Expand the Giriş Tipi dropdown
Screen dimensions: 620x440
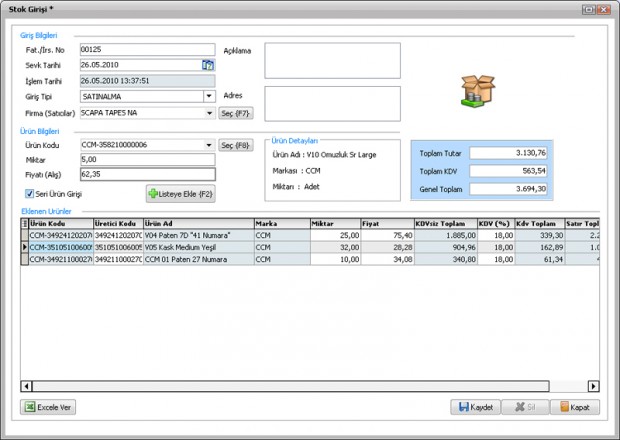coord(209,97)
